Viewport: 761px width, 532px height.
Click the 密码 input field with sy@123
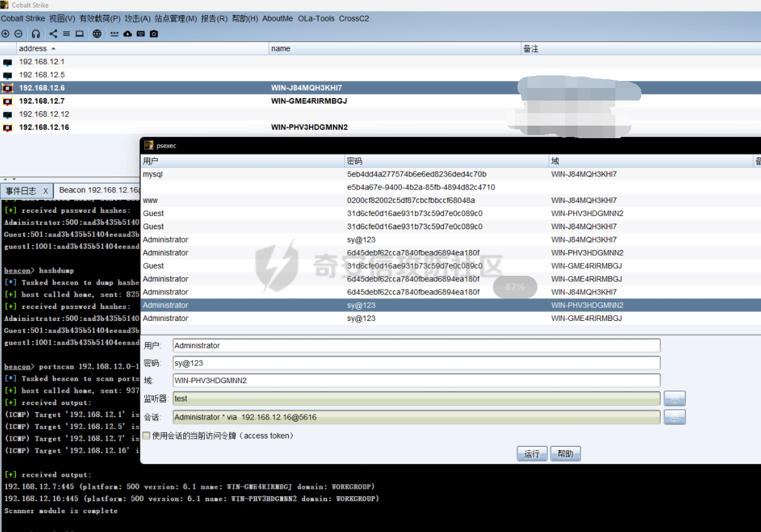pos(416,363)
